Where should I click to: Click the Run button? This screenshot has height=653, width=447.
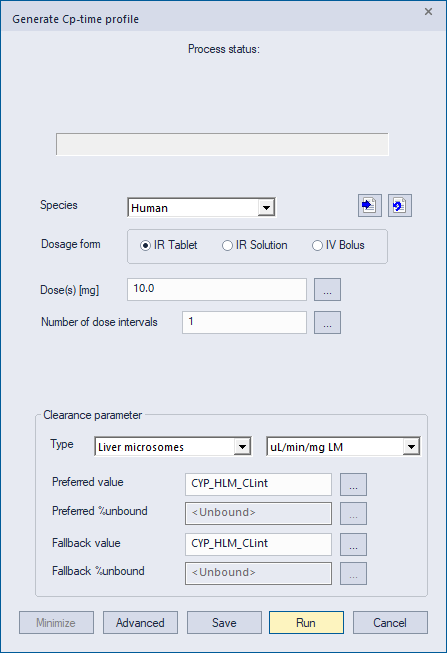tap(306, 623)
